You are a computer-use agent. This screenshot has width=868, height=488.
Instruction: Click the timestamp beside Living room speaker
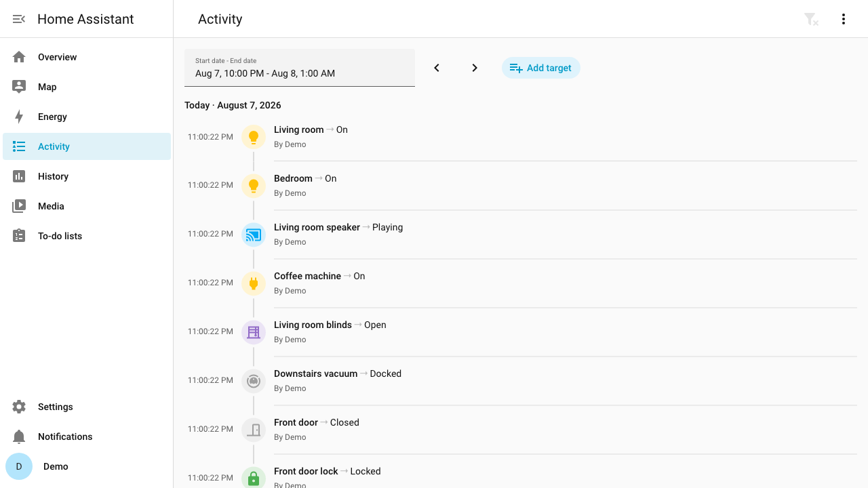click(x=210, y=234)
